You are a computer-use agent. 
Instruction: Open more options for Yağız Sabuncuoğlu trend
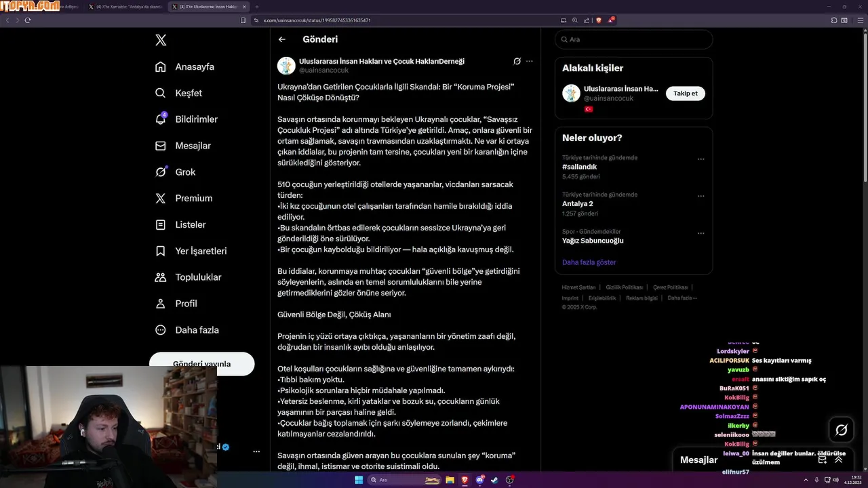[x=701, y=233]
